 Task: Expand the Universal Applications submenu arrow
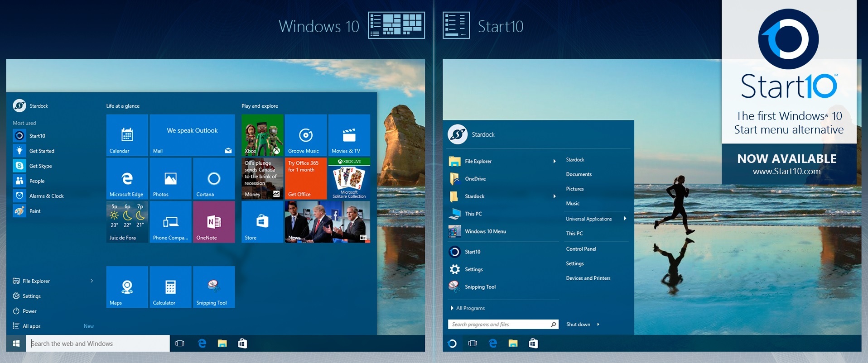(625, 219)
